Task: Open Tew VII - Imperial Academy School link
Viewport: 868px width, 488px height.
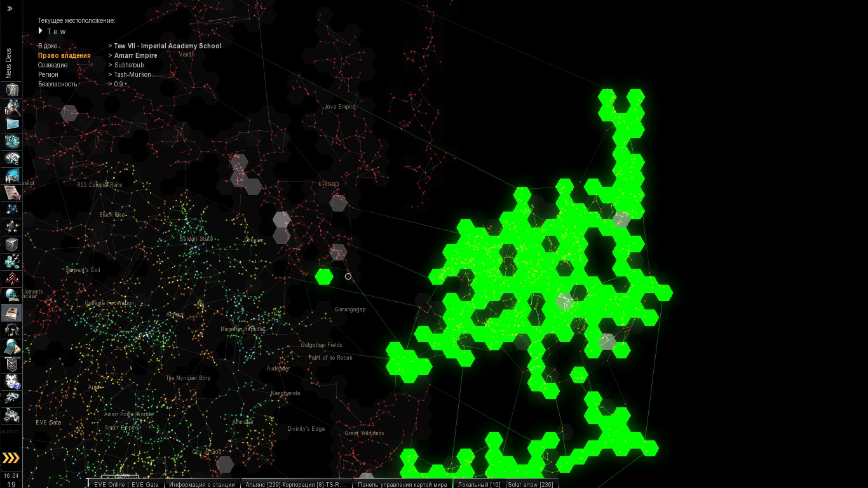Action: point(168,46)
